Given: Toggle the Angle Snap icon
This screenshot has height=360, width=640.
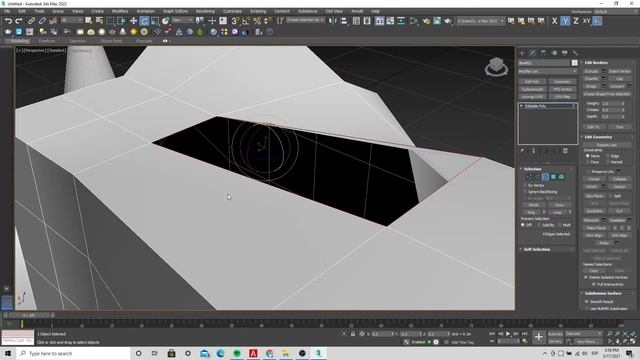Looking at the screenshot, I should coord(246,21).
